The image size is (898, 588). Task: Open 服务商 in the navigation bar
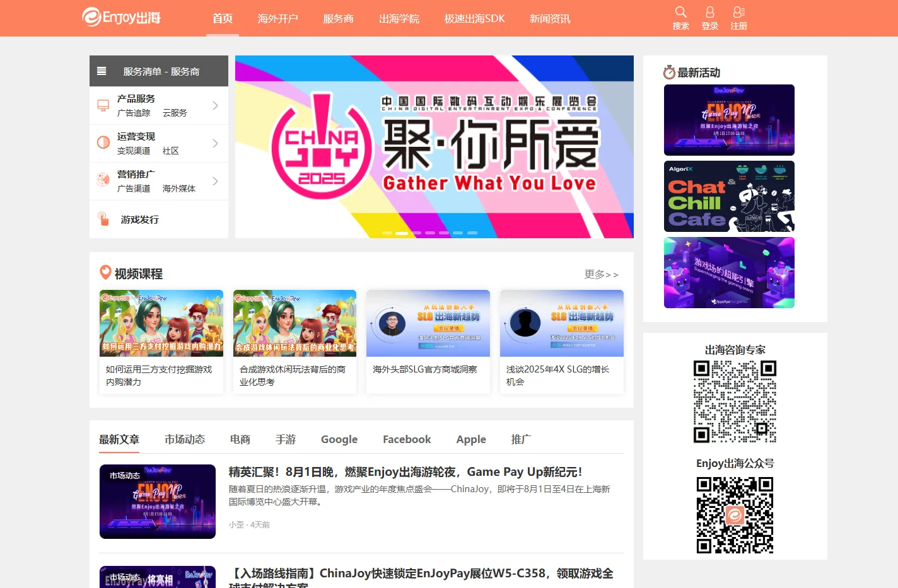(339, 18)
